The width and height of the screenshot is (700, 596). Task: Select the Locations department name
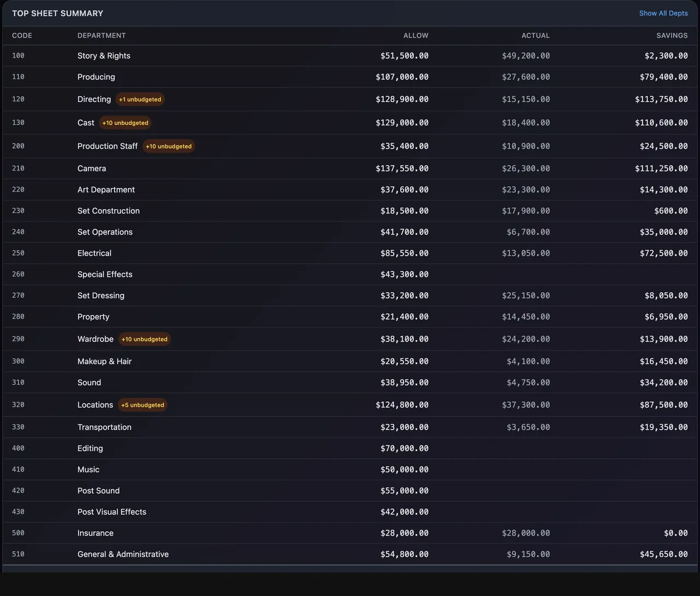tap(95, 405)
